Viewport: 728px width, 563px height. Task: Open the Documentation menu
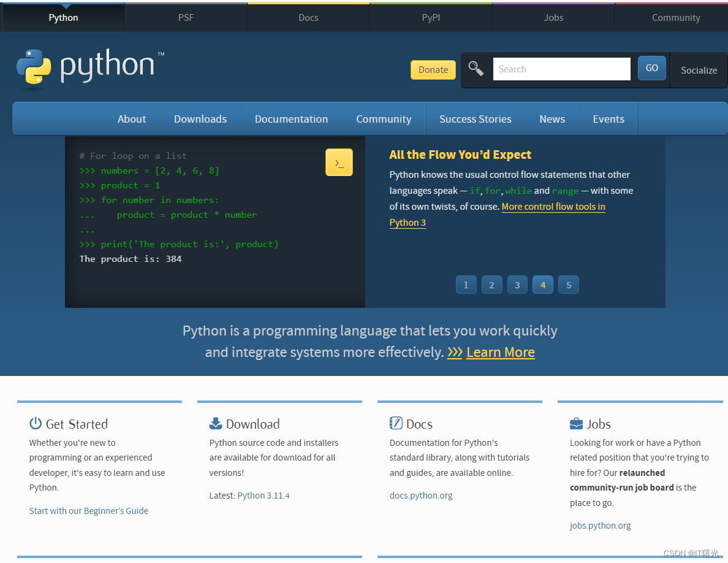(291, 119)
